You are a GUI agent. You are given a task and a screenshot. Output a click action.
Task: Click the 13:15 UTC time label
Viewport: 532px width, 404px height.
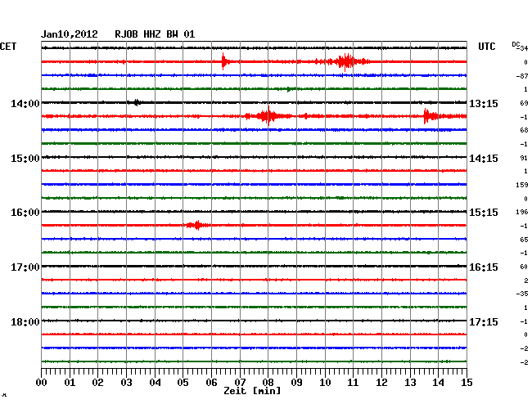484,103
